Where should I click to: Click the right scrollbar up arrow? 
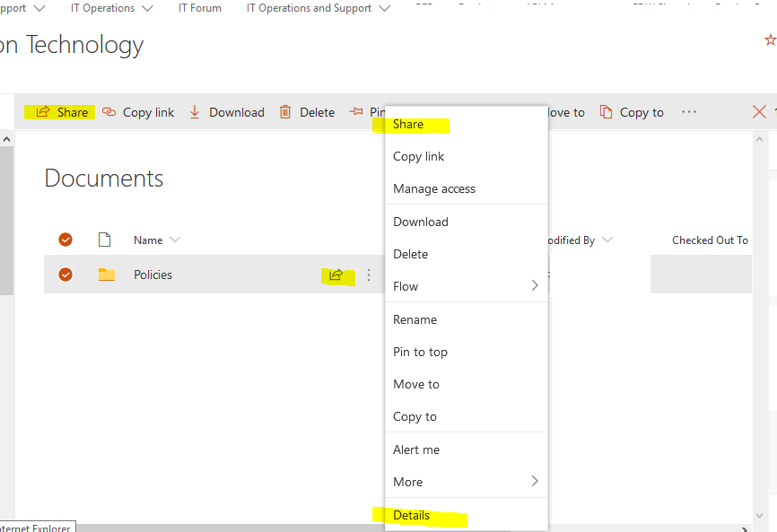[759, 140]
